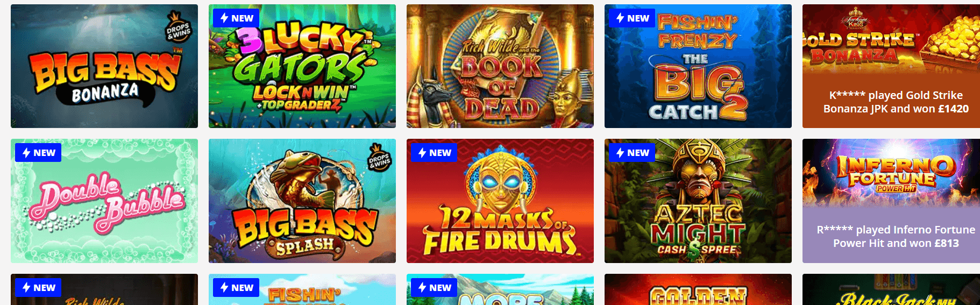Open the Big Bass Splash game

[302, 201]
